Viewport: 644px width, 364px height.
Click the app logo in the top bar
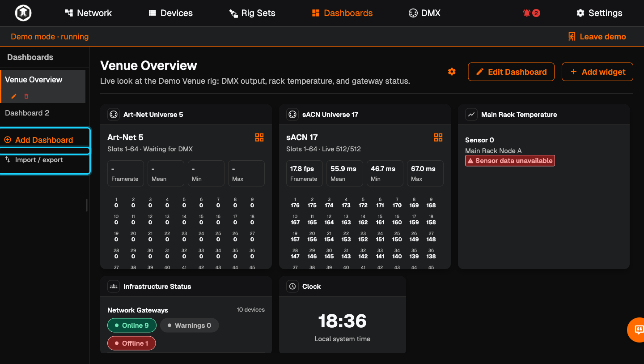point(23,13)
